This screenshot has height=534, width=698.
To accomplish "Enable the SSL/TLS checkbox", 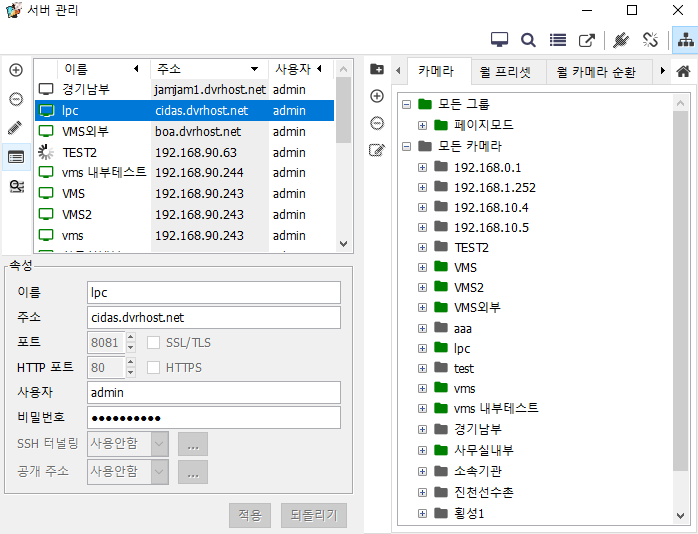I will pos(154,342).
